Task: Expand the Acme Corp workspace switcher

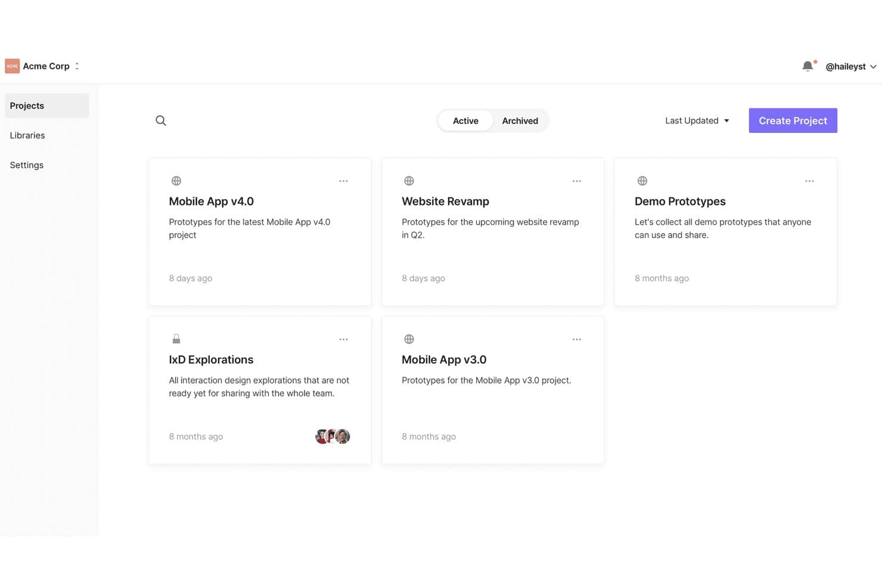Action: (42, 66)
